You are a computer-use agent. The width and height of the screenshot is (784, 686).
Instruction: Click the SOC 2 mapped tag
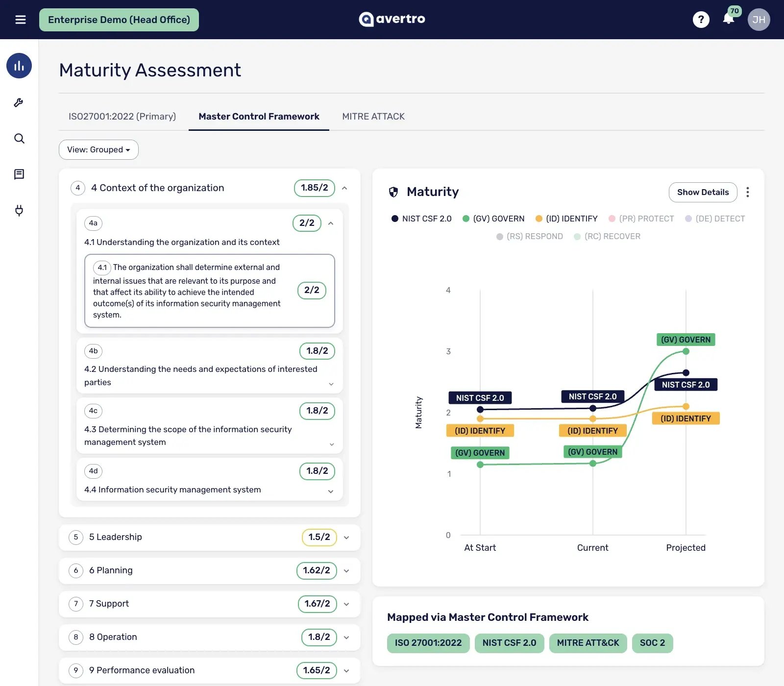652,643
